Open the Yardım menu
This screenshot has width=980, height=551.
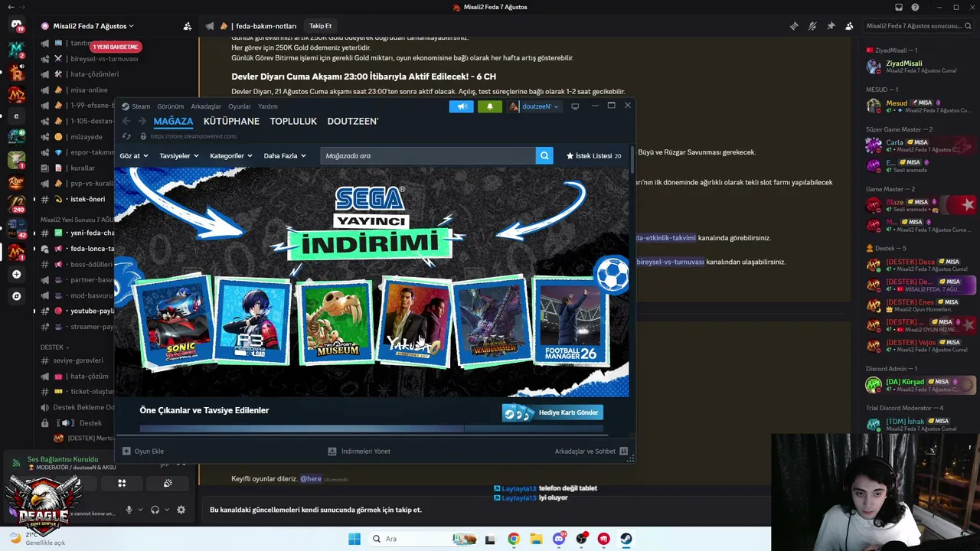[268, 106]
